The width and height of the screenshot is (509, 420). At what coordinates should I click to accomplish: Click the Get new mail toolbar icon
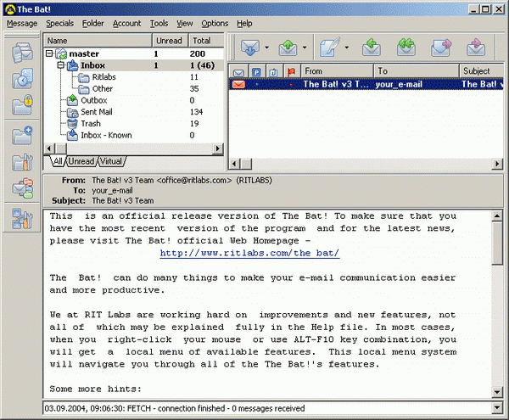[250, 48]
